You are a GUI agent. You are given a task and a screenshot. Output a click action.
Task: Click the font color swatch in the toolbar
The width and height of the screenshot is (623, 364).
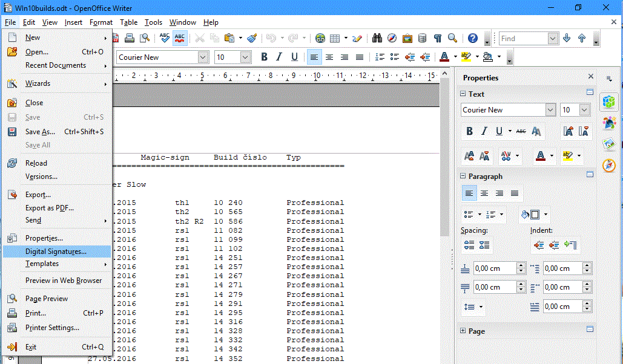point(444,57)
